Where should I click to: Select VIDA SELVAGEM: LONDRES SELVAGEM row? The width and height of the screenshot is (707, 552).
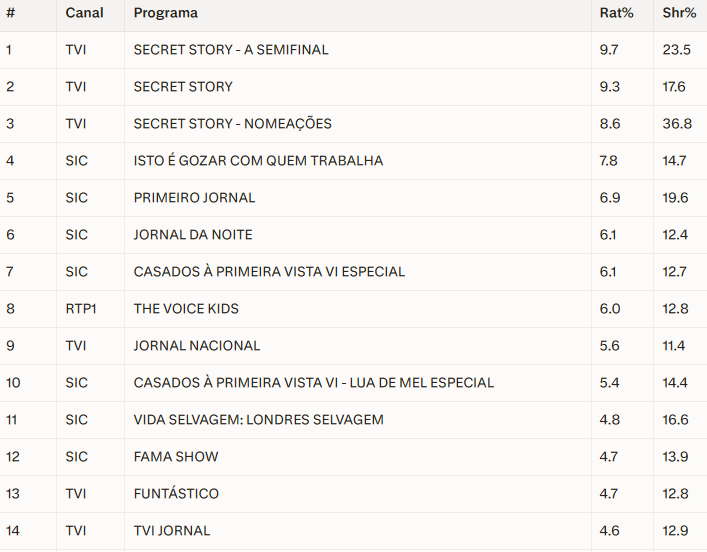[258, 420]
